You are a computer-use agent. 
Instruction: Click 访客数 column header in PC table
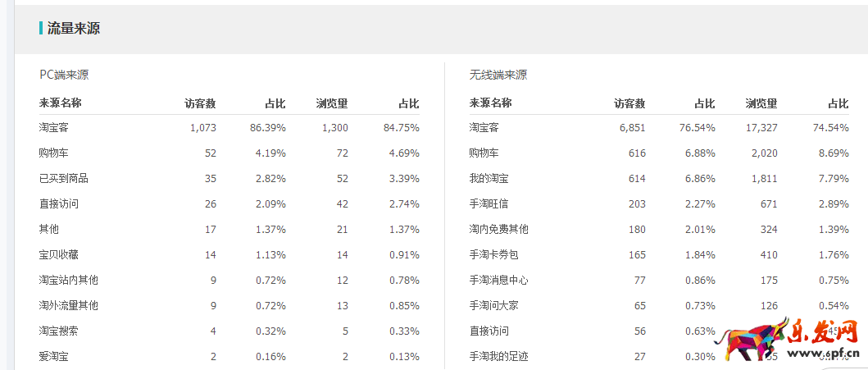click(x=200, y=103)
